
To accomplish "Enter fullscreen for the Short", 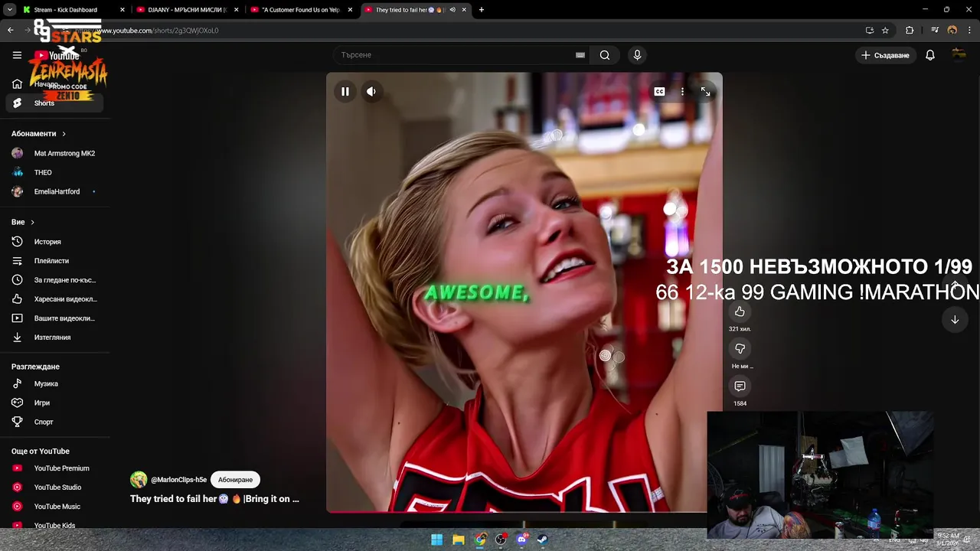I will pyautogui.click(x=705, y=92).
